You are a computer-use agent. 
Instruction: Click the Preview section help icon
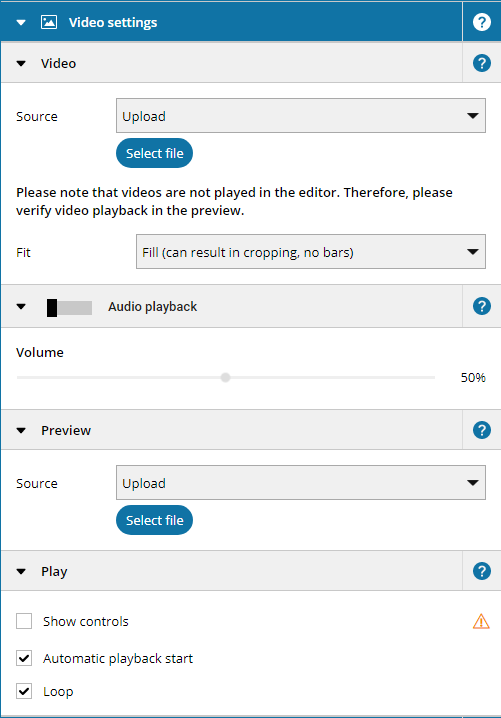[481, 430]
